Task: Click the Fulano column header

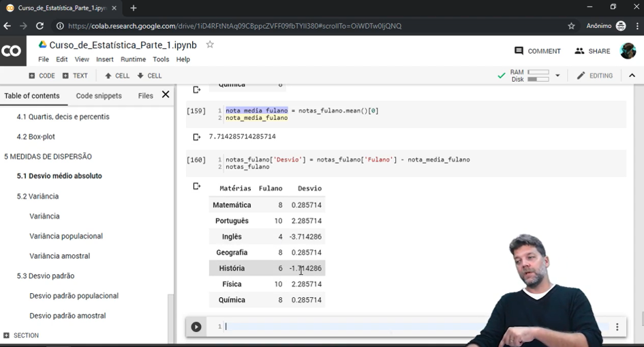Action: pyautogui.click(x=271, y=188)
